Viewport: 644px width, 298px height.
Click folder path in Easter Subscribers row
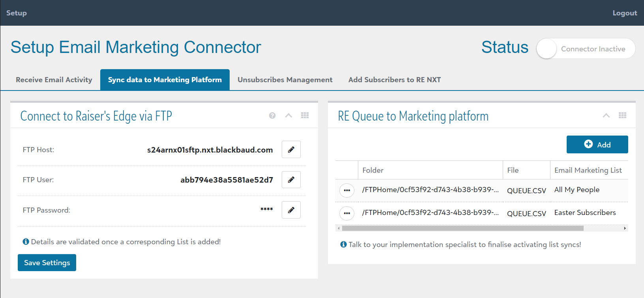[x=431, y=213]
